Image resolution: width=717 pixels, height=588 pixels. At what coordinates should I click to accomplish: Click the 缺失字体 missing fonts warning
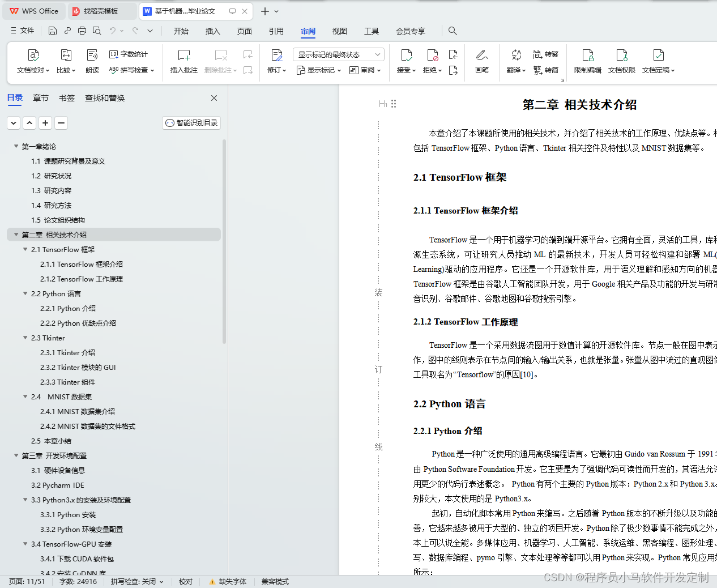click(227, 581)
